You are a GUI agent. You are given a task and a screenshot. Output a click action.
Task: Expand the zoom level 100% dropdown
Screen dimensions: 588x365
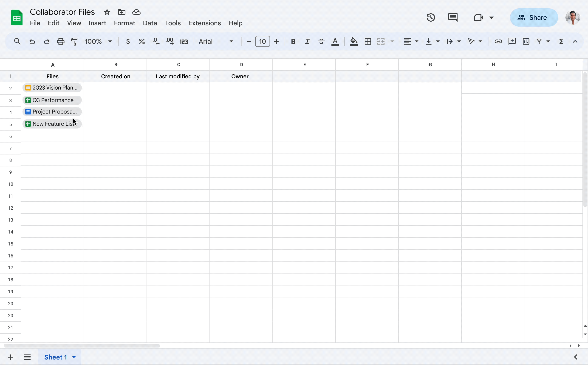click(x=110, y=42)
